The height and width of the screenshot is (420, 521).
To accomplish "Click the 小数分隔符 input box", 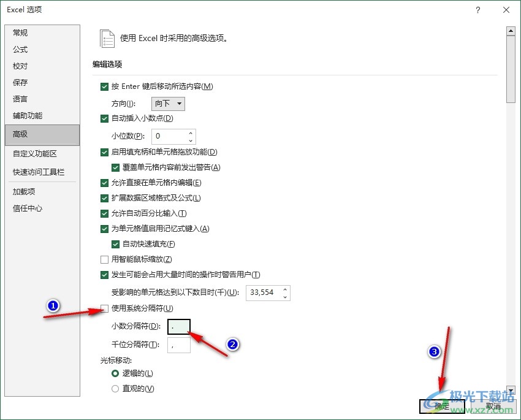I will 179,326.
